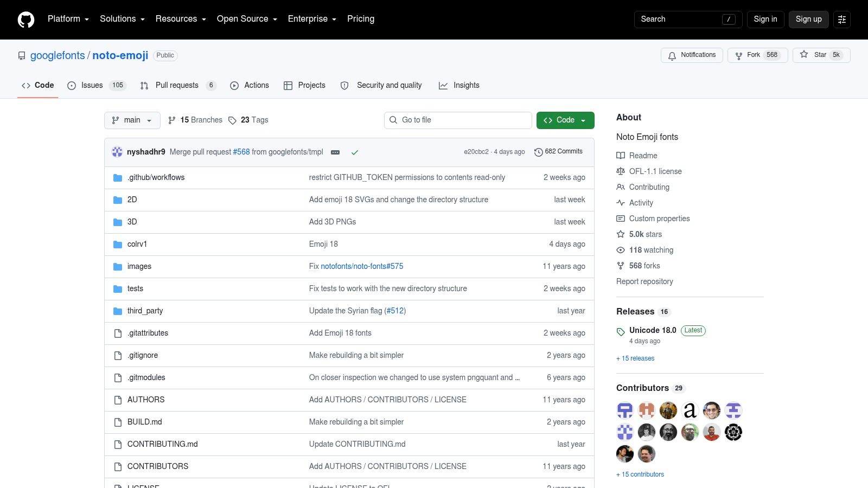Click the Contributing link in About
This screenshot has height=488, width=868.
click(649, 187)
